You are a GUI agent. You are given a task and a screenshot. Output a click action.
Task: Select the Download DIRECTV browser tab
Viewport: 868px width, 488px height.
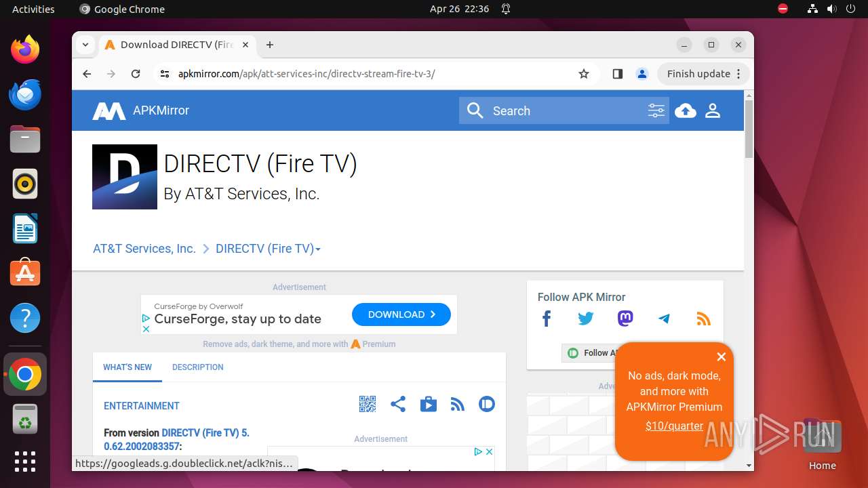point(176,45)
